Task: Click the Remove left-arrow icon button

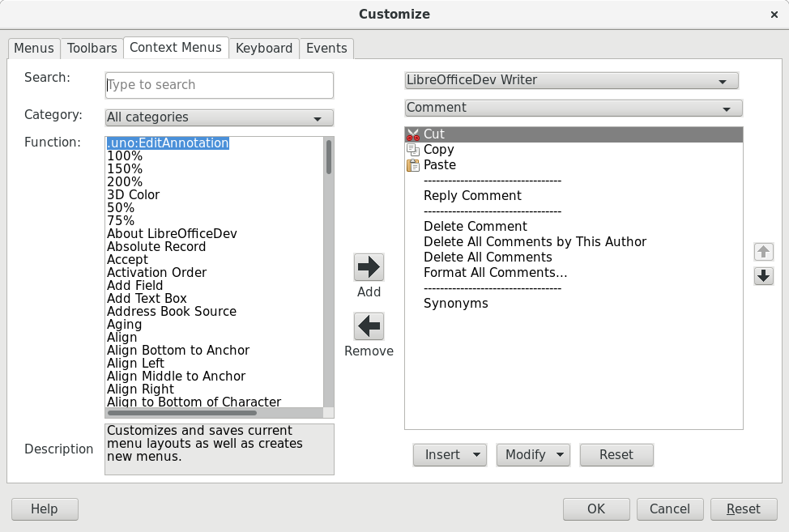Action: click(x=369, y=326)
